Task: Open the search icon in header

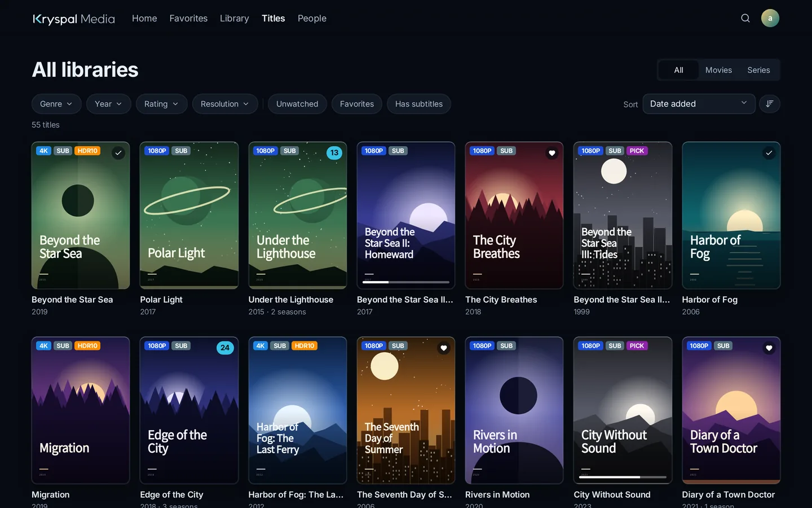Action: pos(745,18)
